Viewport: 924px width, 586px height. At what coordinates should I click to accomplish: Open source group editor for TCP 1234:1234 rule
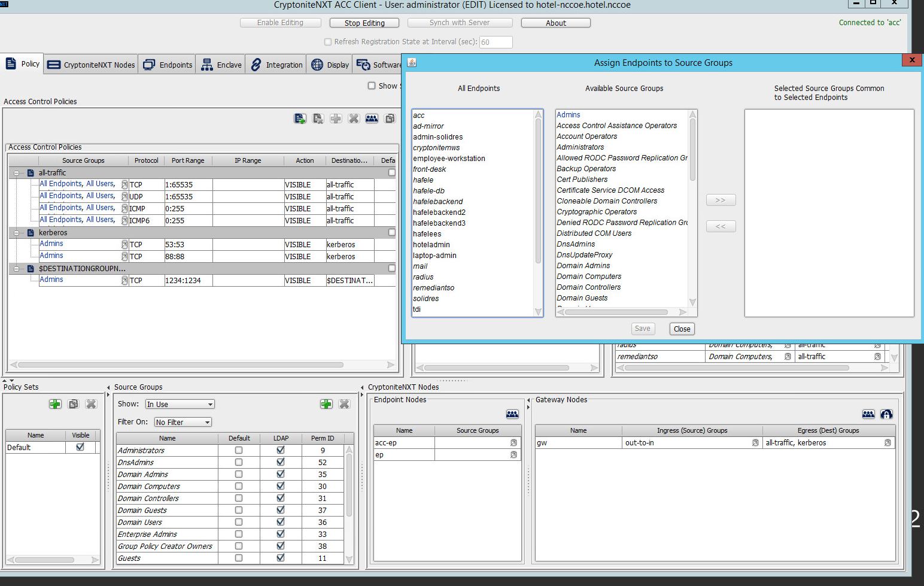coord(124,280)
